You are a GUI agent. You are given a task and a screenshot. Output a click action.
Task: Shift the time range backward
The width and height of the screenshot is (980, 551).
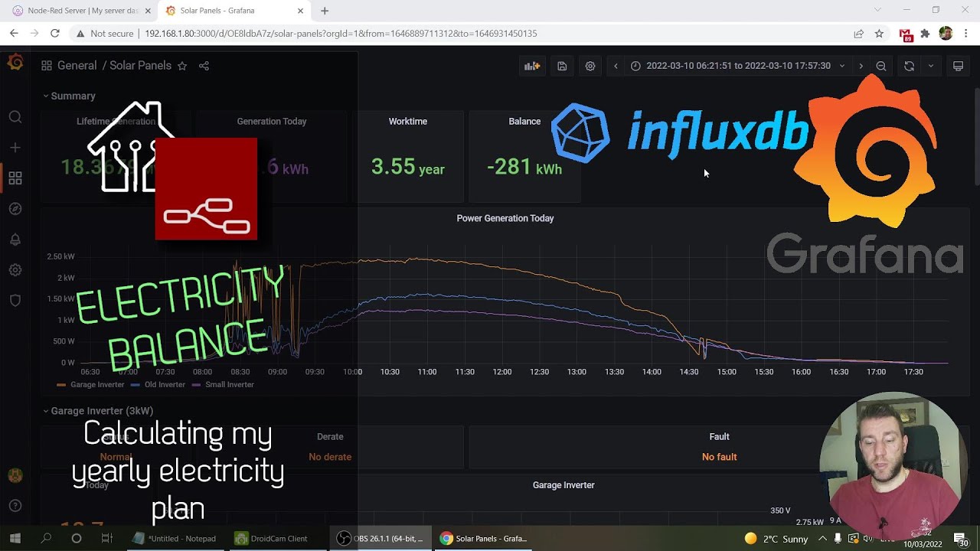[616, 66]
